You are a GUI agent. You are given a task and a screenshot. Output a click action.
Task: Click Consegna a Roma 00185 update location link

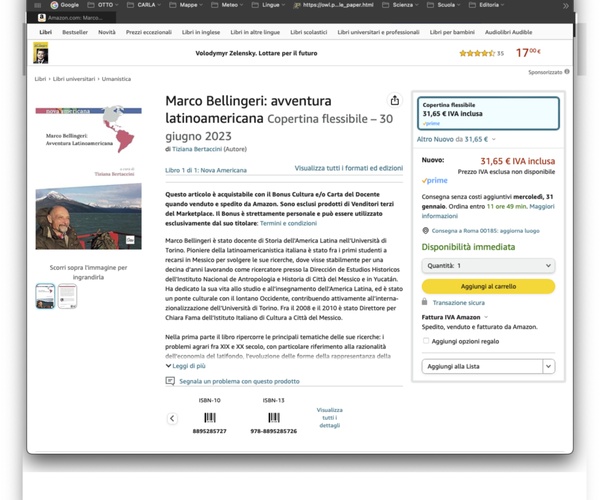click(x=486, y=231)
